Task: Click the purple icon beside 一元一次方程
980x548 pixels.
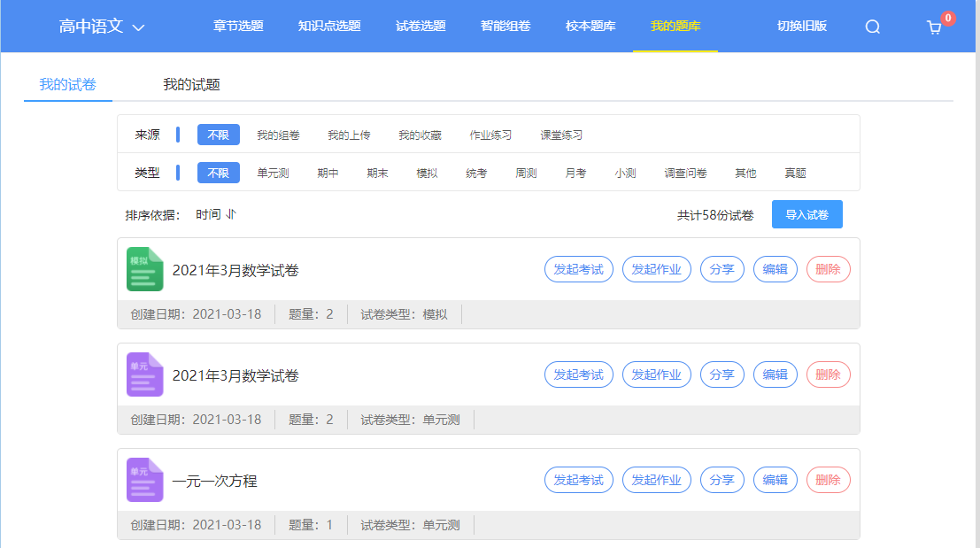Action: [x=145, y=480]
